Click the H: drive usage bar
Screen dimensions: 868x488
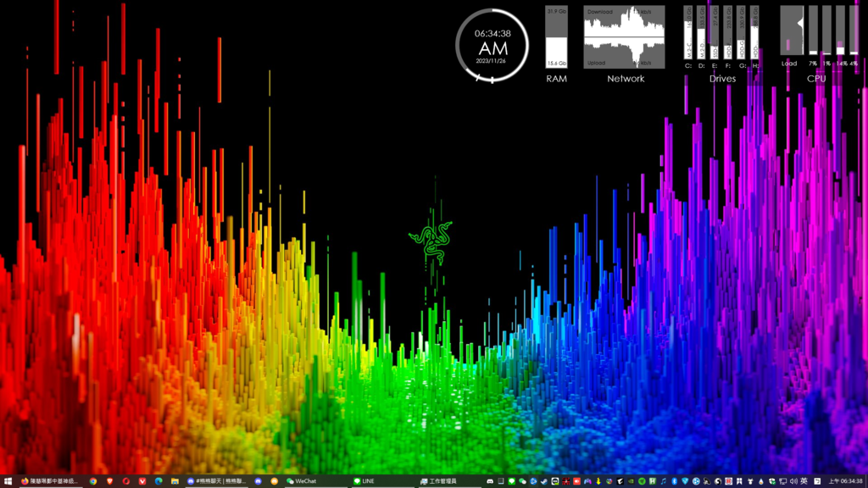point(754,33)
